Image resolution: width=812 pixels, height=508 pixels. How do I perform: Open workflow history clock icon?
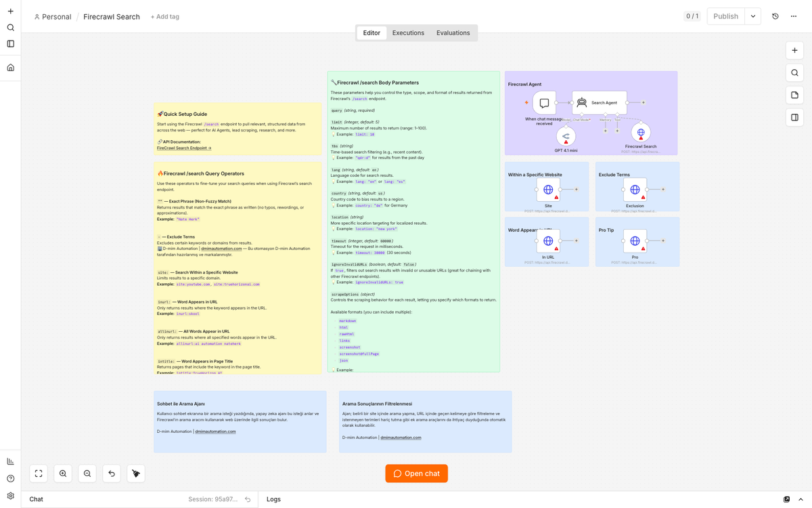[x=775, y=16]
